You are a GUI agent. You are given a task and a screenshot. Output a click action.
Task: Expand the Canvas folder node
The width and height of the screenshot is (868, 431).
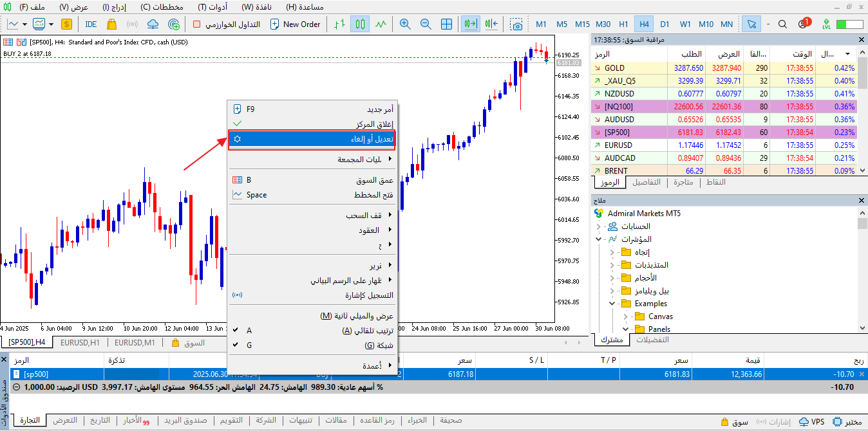coord(625,316)
